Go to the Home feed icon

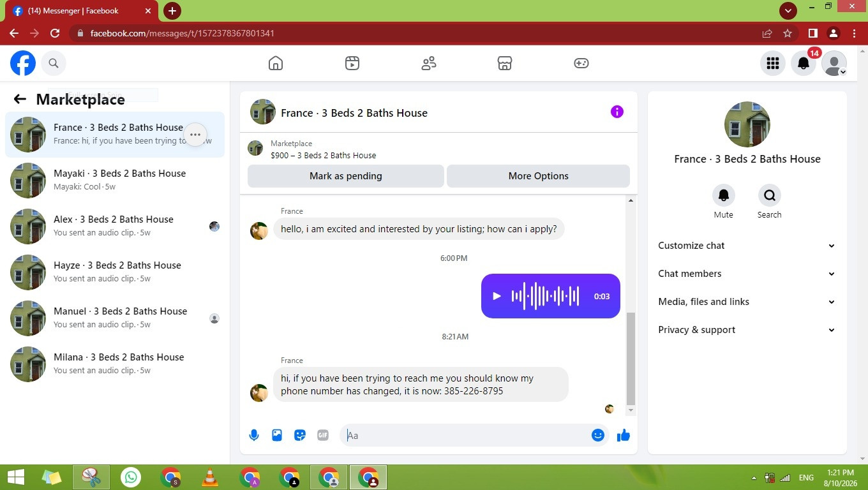tap(276, 63)
